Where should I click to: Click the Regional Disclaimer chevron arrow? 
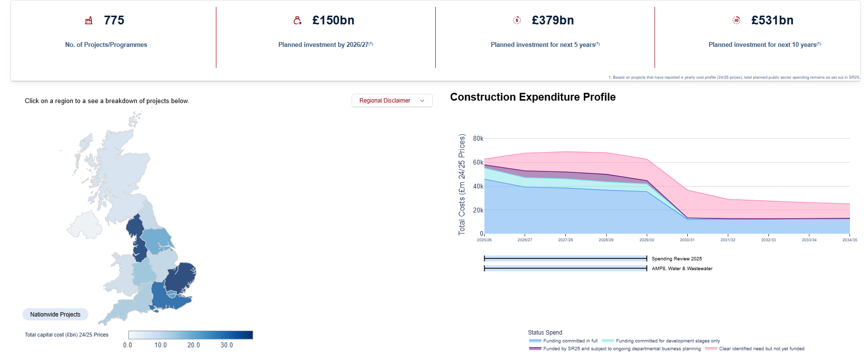click(x=422, y=101)
